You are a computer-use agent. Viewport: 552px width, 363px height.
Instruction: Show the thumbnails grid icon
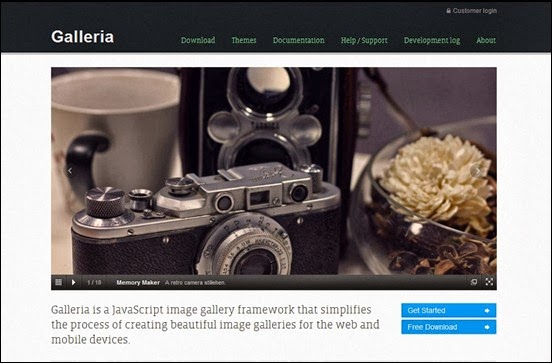point(59,282)
